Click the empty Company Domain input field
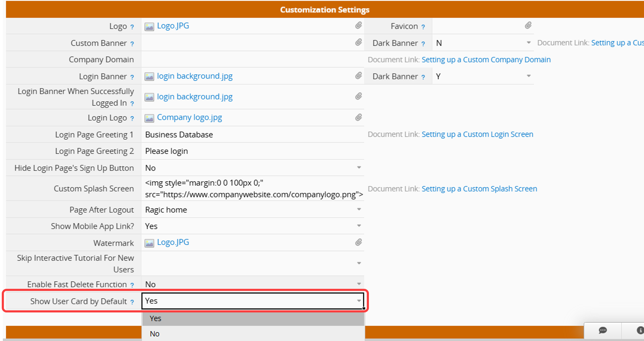The height and width of the screenshot is (341, 644). click(252, 60)
